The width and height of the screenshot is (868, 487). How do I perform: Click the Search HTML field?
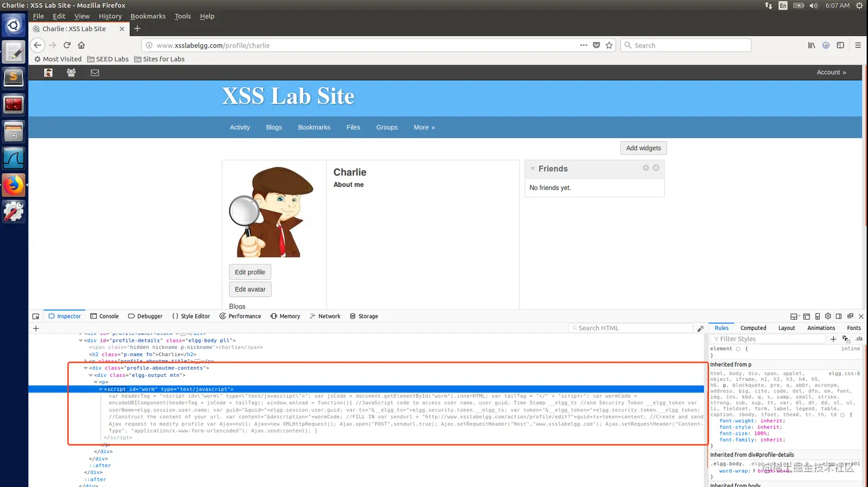631,328
